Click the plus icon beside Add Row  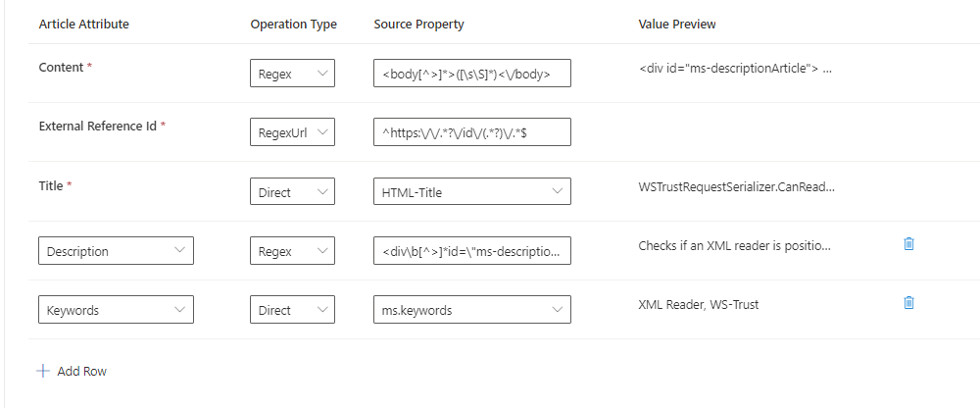(x=43, y=372)
